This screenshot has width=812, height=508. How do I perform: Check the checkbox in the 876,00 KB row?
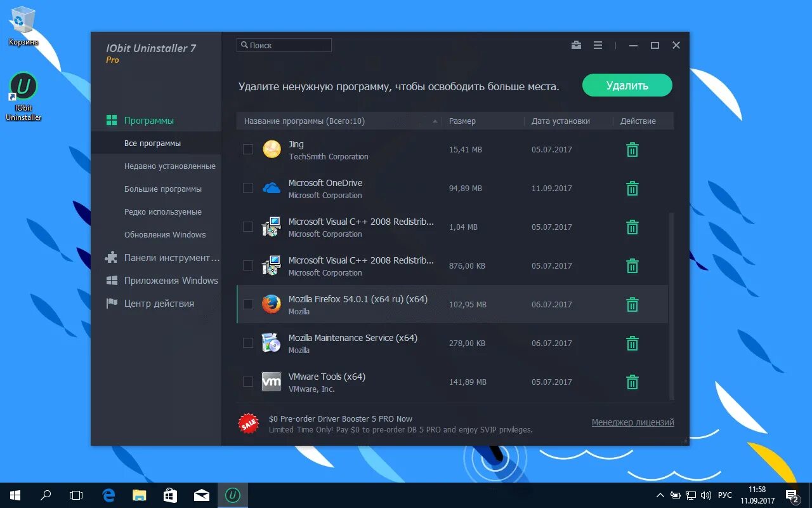click(248, 265)
